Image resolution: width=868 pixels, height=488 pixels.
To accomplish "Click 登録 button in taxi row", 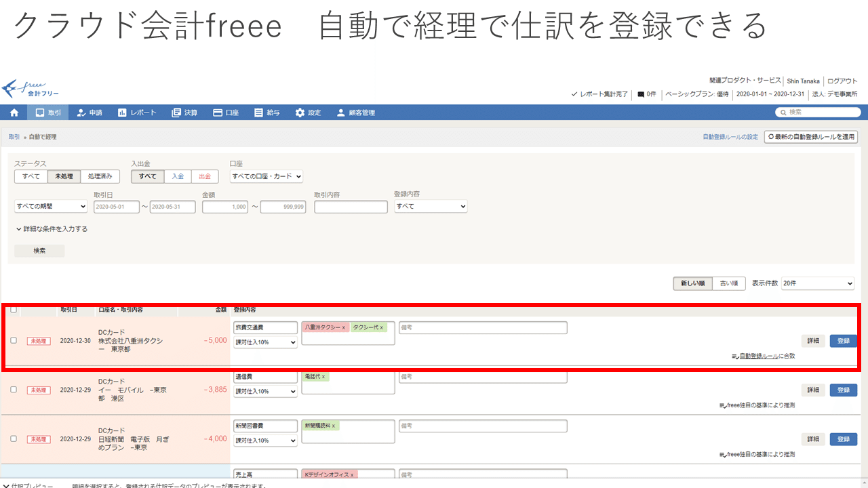I will click(x=843, y=341).
